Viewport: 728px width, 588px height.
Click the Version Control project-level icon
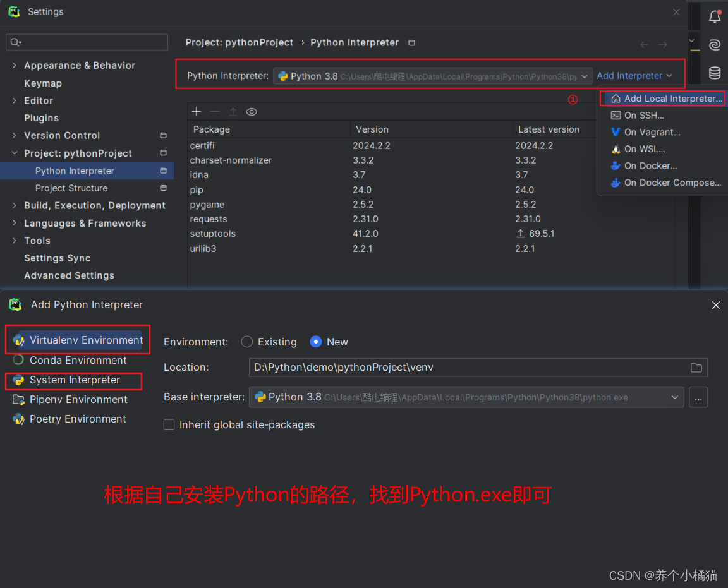(164, 135)
